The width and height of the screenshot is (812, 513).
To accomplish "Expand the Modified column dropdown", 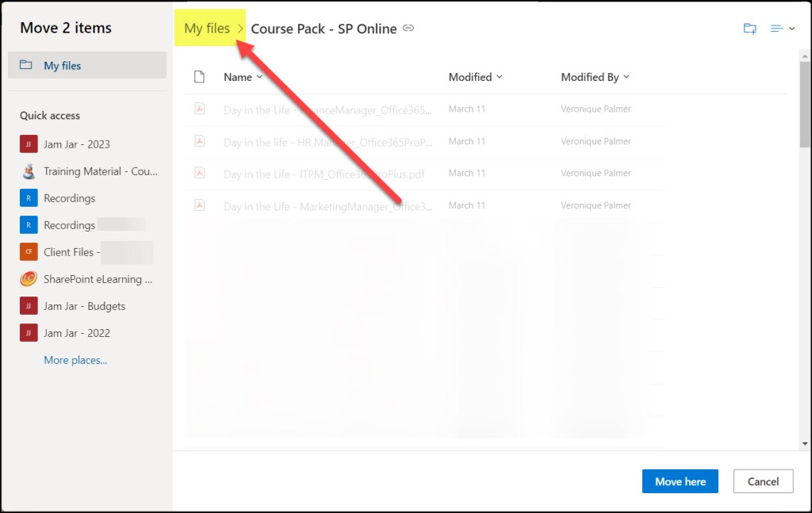I will click(x=476, y=77).
